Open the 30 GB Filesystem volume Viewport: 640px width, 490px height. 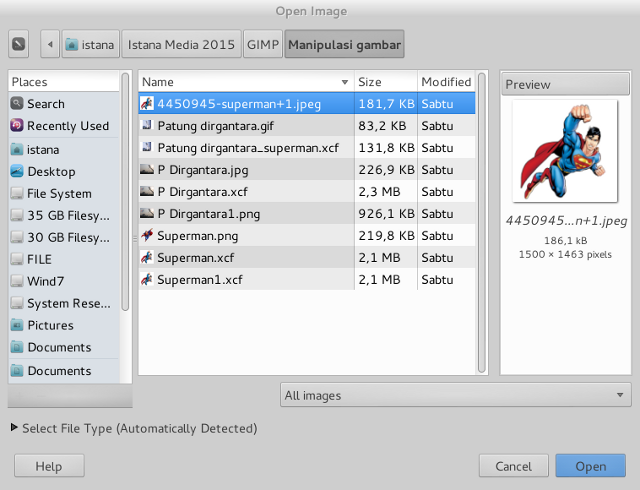point(64,238)
